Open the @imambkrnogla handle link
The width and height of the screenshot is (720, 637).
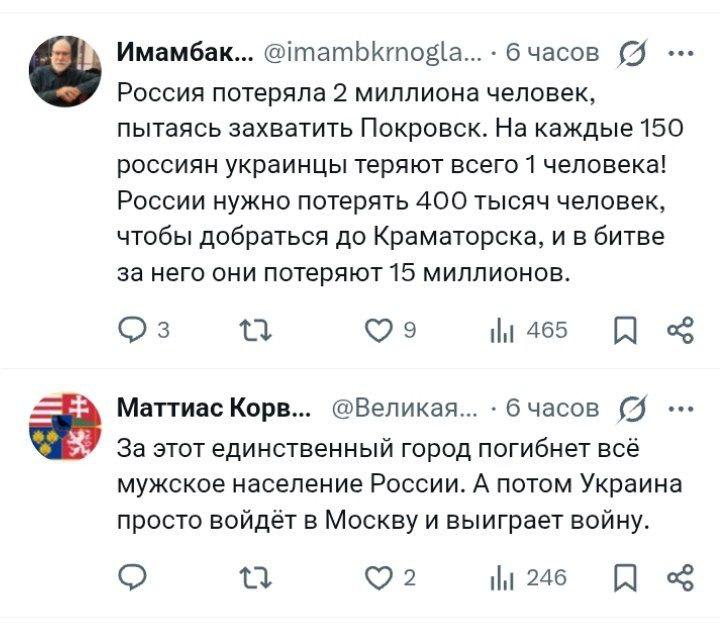point(374,52)
